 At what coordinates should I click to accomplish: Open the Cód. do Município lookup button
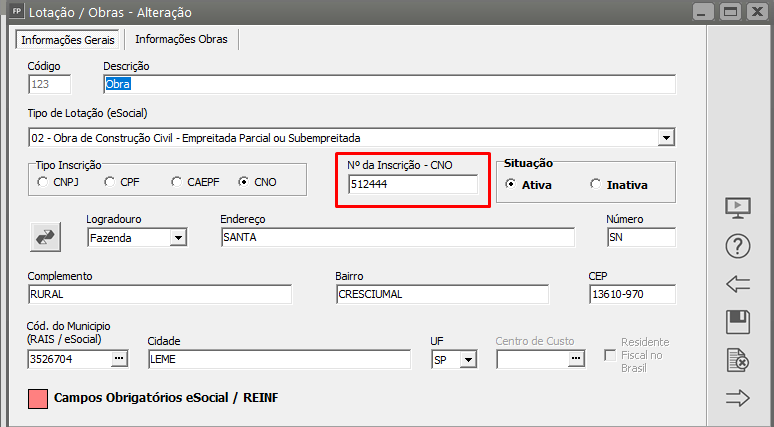119,359
